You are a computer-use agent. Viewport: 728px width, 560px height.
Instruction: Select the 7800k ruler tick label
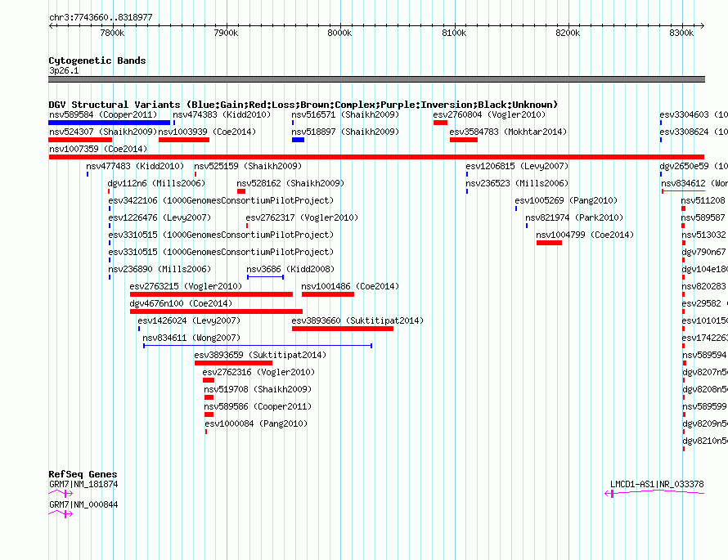point(112,33)
